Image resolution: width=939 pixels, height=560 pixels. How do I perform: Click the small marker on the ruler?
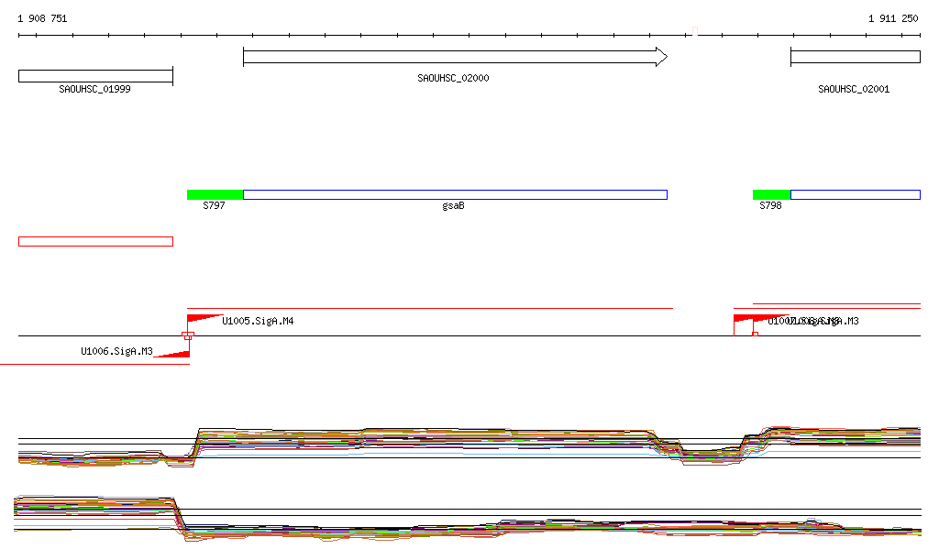pyautogui.click(x=695, y=31)
